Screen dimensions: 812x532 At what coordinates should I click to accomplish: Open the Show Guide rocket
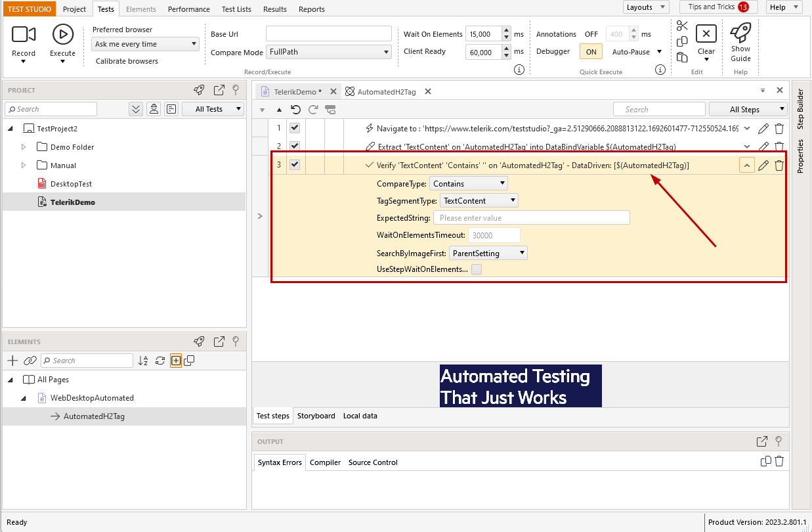click(x=740, y=33)
